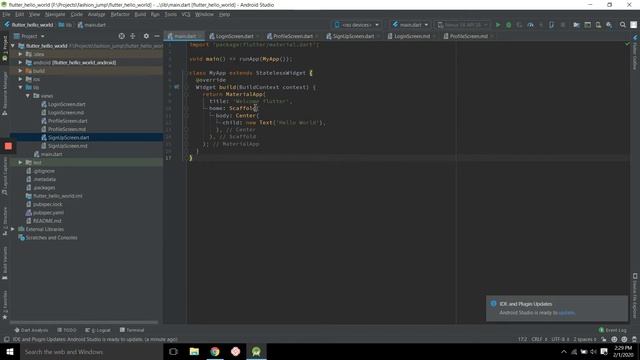Switch to ProfileScreen.dart editor tab
This screenshot has height=360, width=640.
coord(293,36)
